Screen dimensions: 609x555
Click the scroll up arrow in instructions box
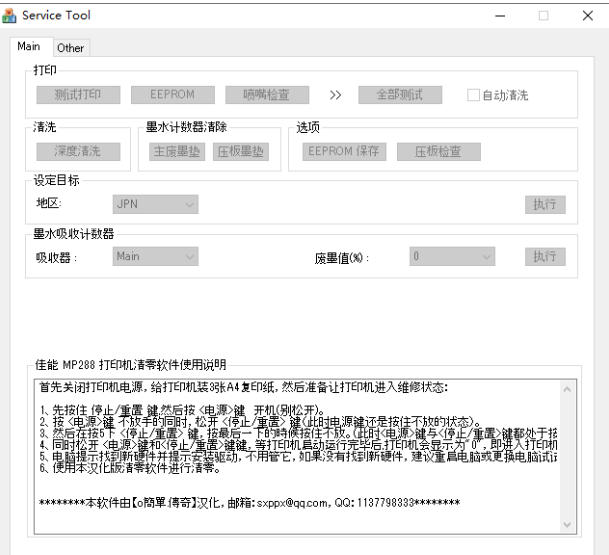pyautogui.click(x=567, y=389)
